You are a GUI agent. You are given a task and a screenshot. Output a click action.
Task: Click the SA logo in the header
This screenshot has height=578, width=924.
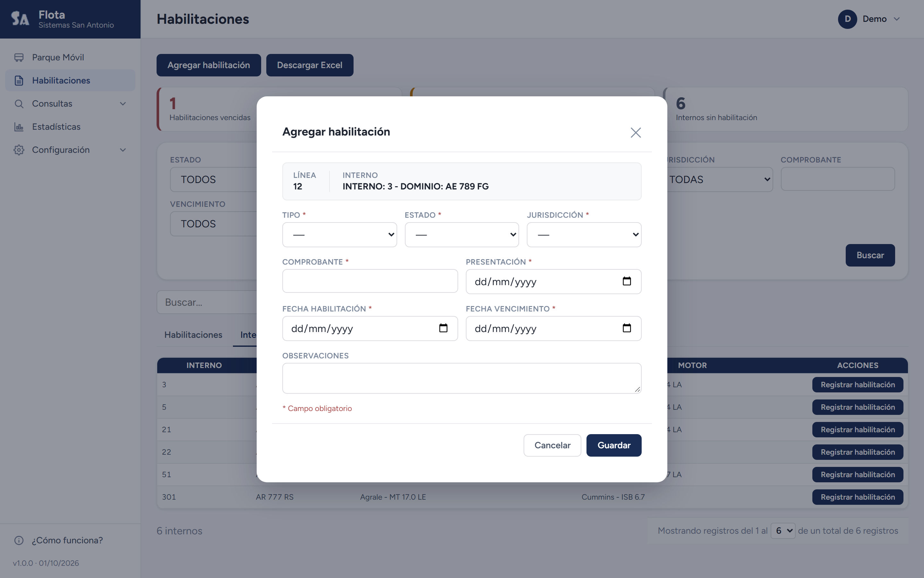click(x=20, y=18)
